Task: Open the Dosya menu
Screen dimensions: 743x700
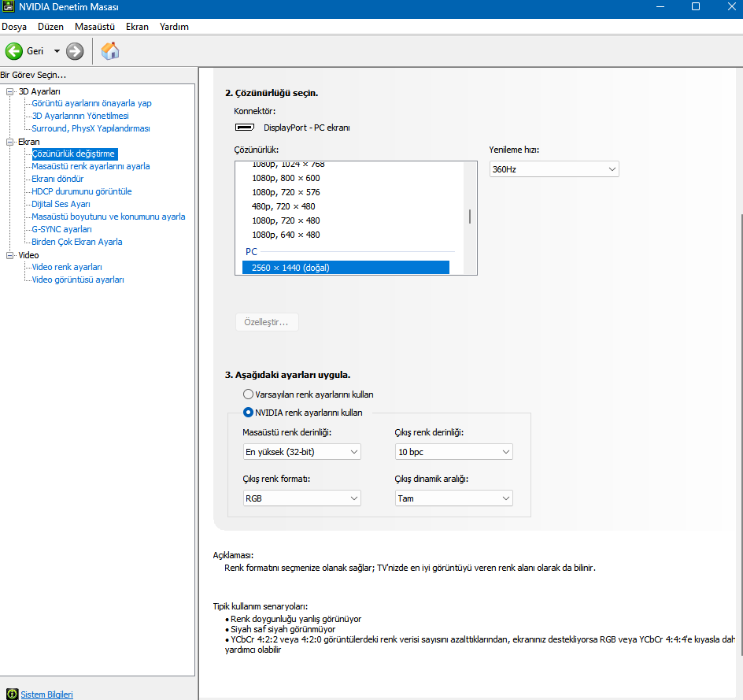Action: pyautogui.click(x=14, y=27)
